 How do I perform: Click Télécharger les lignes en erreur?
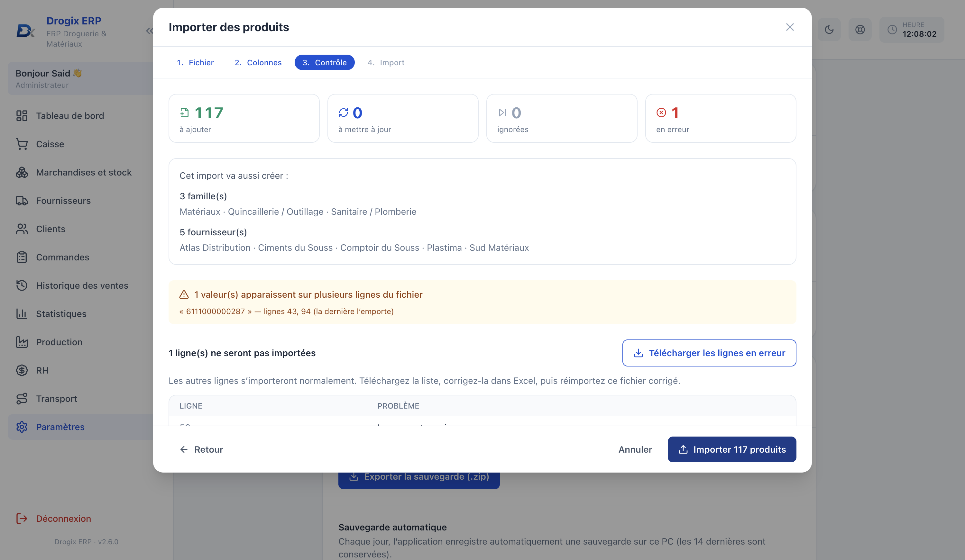click(709, 353)
